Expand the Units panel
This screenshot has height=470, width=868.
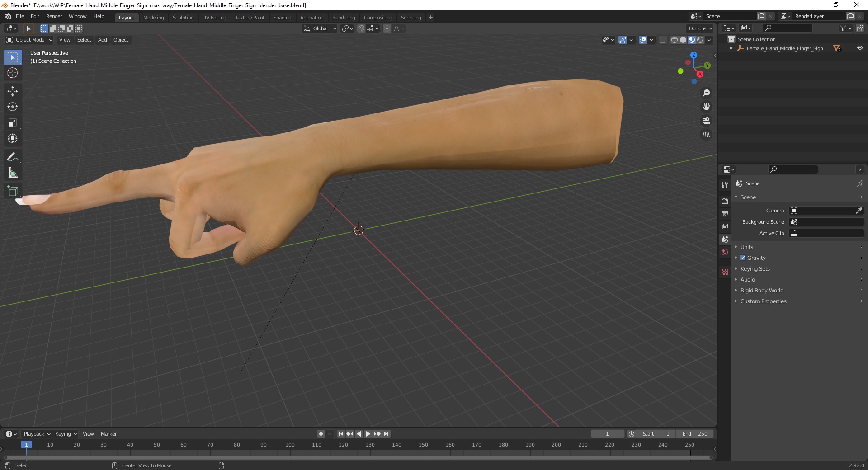point(746,247)
